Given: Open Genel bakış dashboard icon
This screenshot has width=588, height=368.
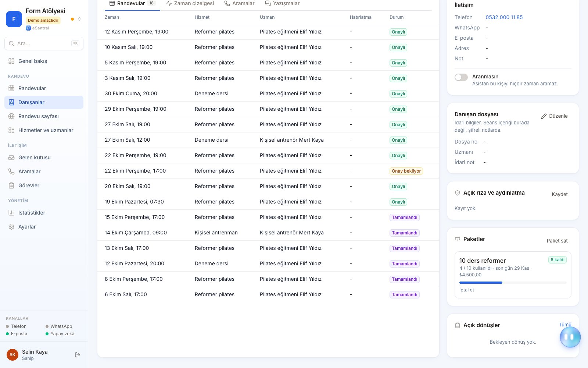Looking at the screenshot, I should (x=11, y=61).
